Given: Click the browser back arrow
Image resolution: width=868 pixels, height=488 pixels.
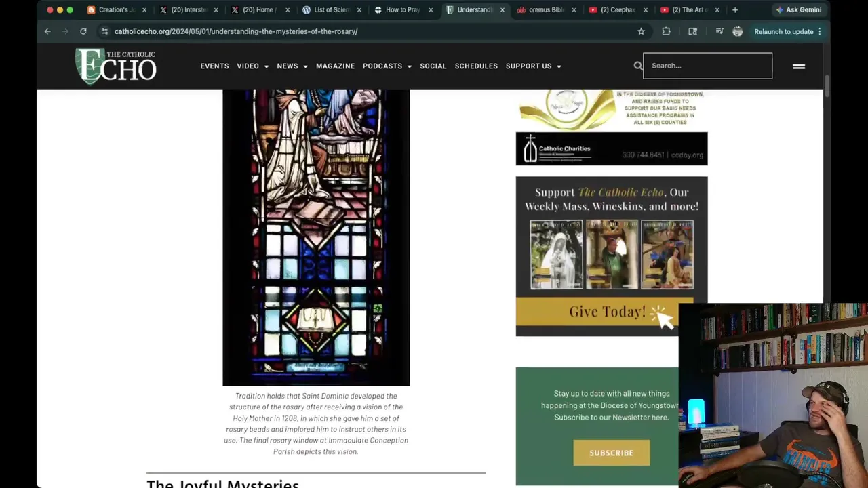Looking at the screenshot, I should tap(47, 31).
